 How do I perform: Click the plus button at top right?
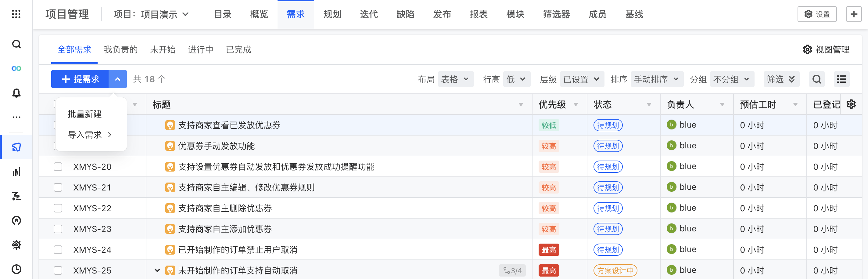[x=853, y=14]
